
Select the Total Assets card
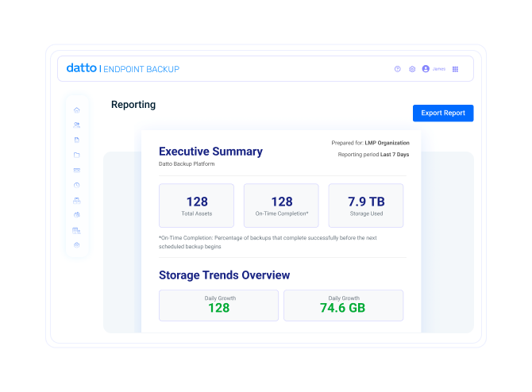(197, 206)
